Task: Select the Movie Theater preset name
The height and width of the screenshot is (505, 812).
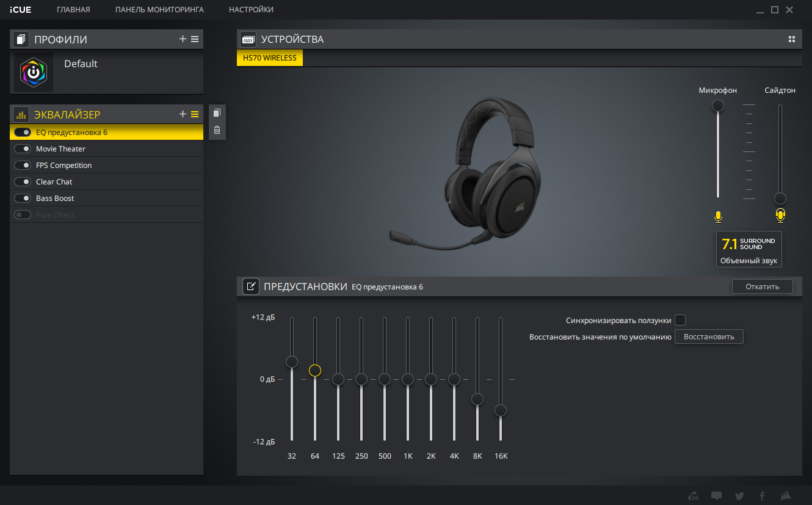Action: click(60, 148)
